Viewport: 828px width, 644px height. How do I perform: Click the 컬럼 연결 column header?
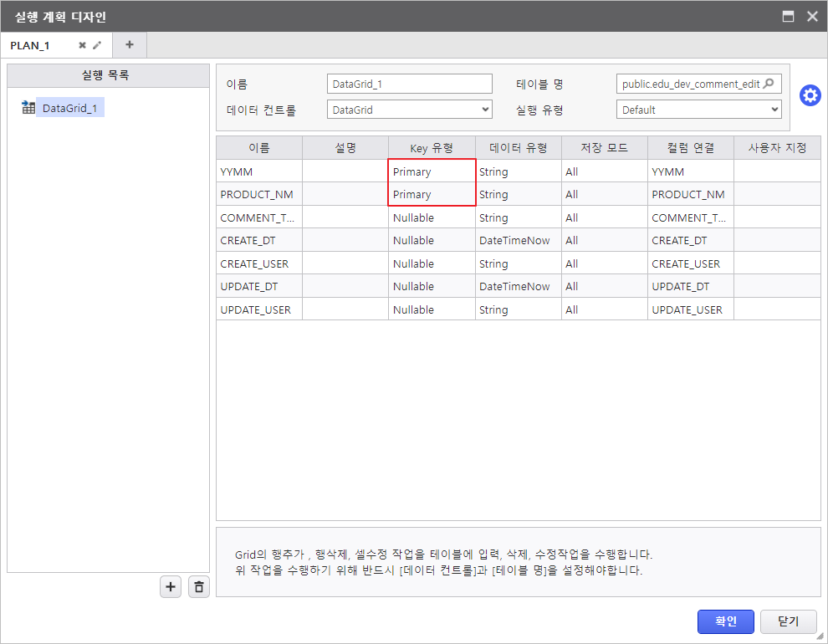point(691,148)
